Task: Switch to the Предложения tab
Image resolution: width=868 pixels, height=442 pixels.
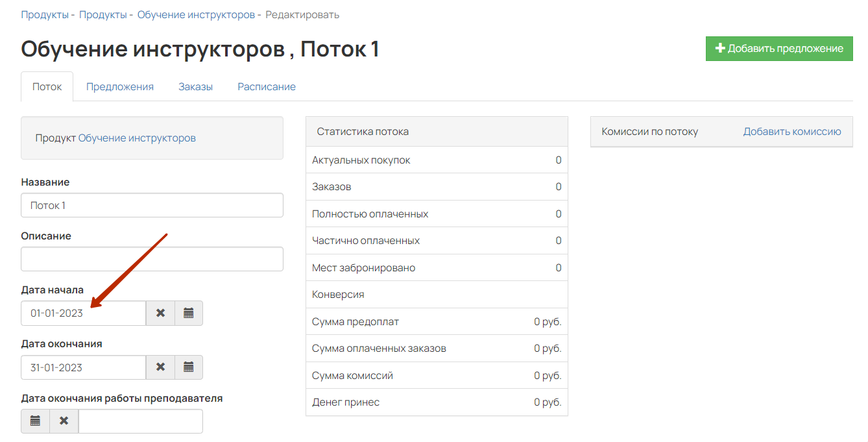Action: [120, 86]
